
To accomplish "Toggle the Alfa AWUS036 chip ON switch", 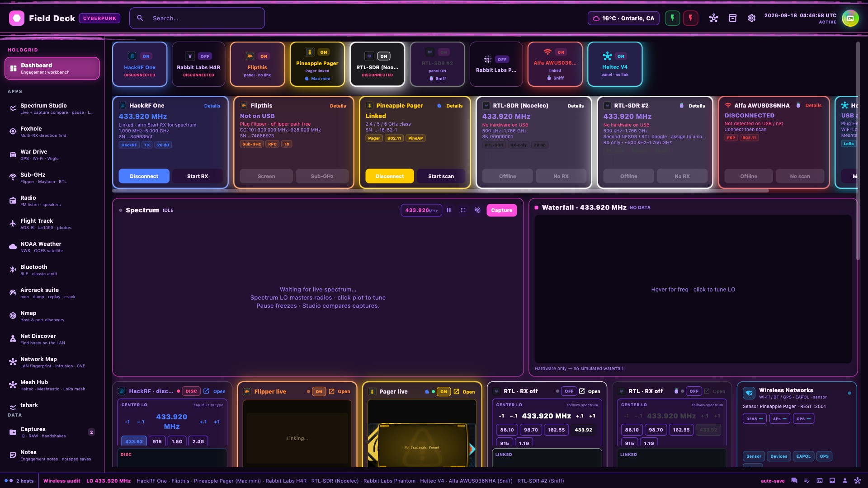I will tap(561, 52).
